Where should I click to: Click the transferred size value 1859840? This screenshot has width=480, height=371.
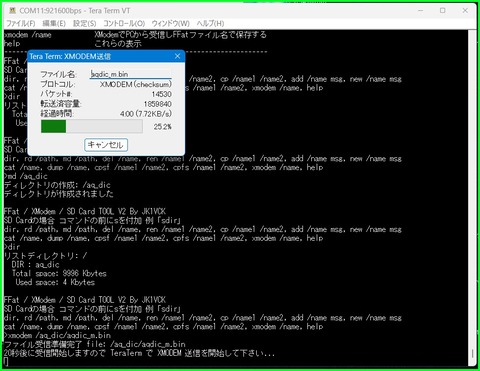click(158, 104)
